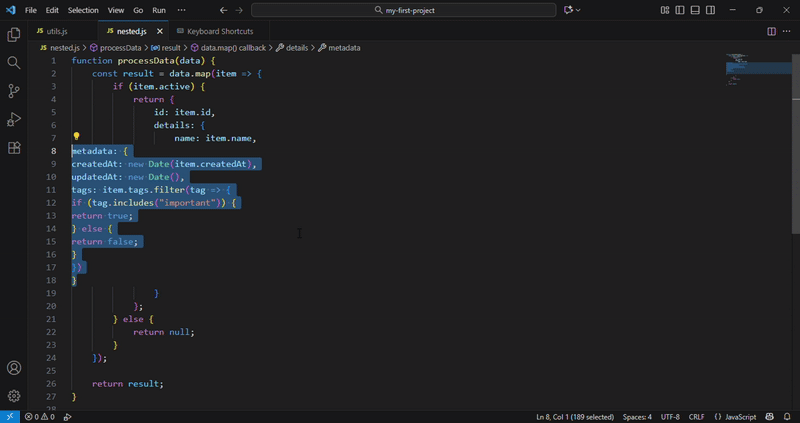Open the Selection menu
Screen dimensions: 800x423
click(x=84, y=10)
